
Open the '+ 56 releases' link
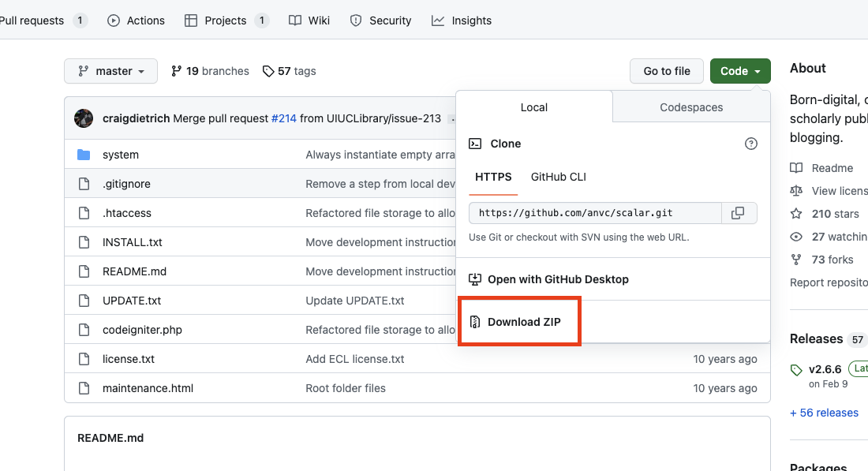coord(825,413)
